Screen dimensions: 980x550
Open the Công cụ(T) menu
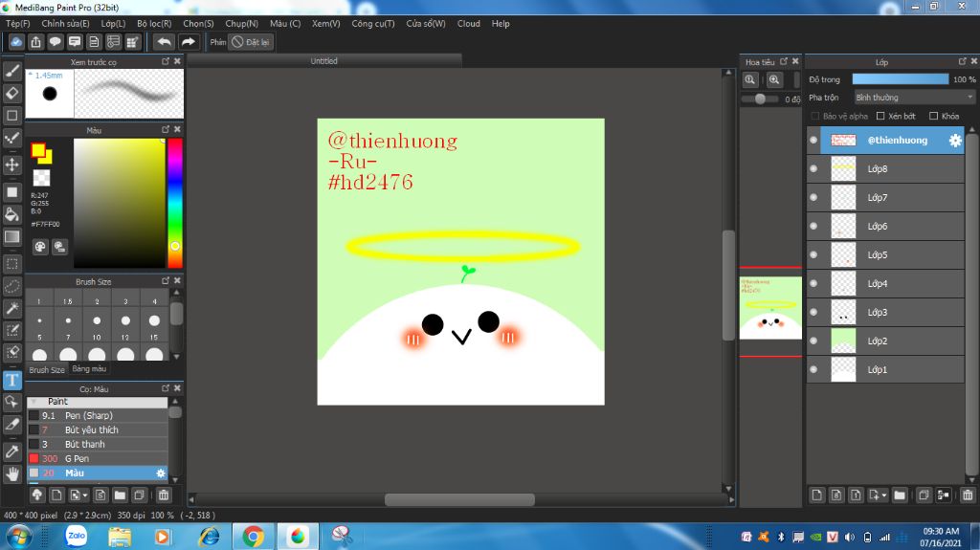click(x=373, y=24)
